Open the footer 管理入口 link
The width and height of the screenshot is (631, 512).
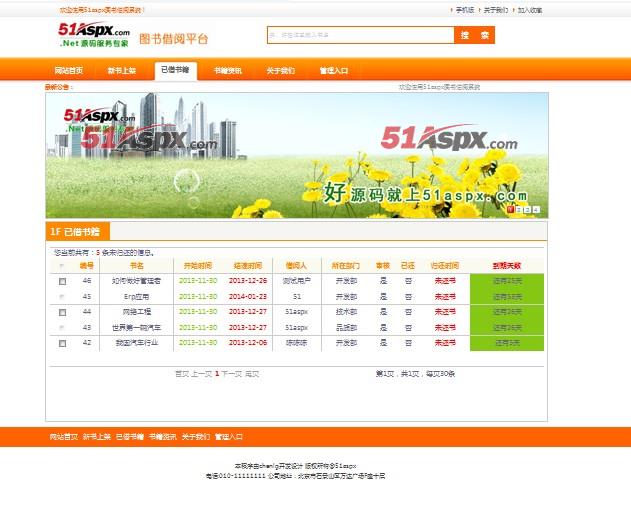pos(229,437)
